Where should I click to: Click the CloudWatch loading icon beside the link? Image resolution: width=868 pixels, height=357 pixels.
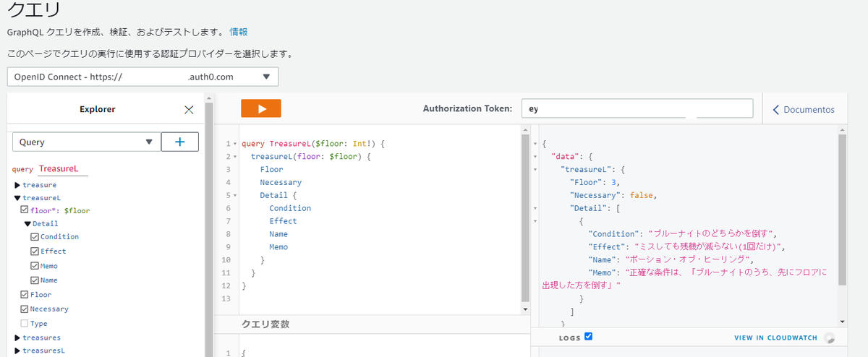coord(830,337)
